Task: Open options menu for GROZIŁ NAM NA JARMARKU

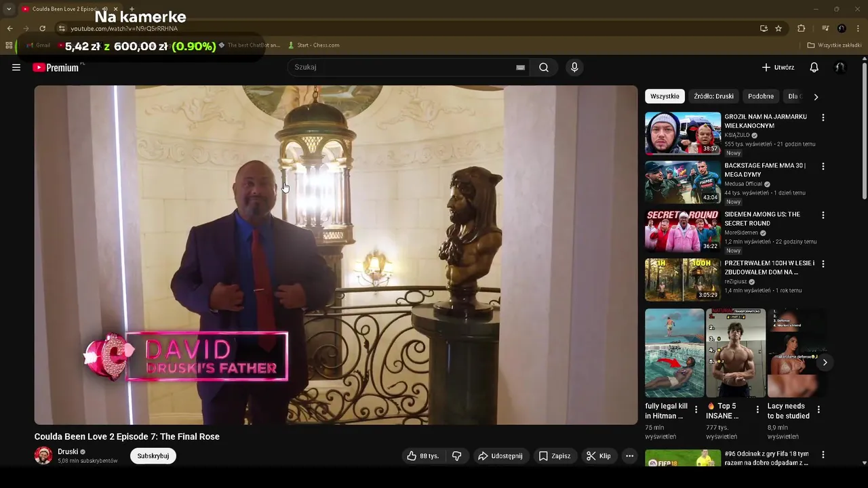Action: [x=823, y=117]
